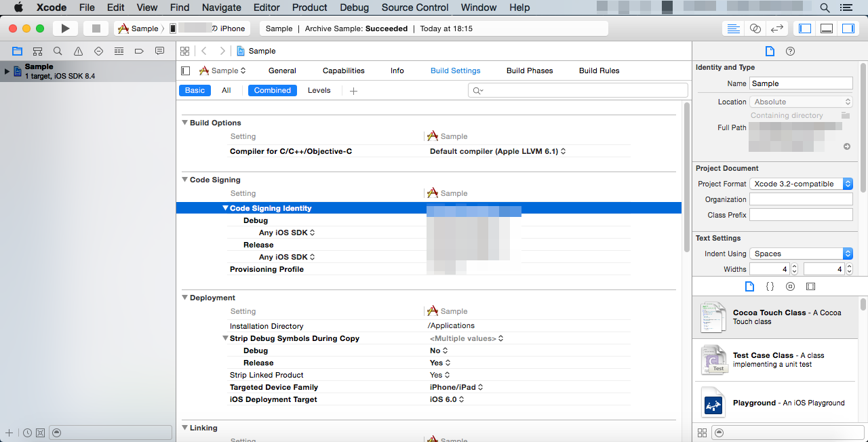Filter navigator by source control status
The width and height of the screenshot is (868, 442).
(x=40, y=433)
